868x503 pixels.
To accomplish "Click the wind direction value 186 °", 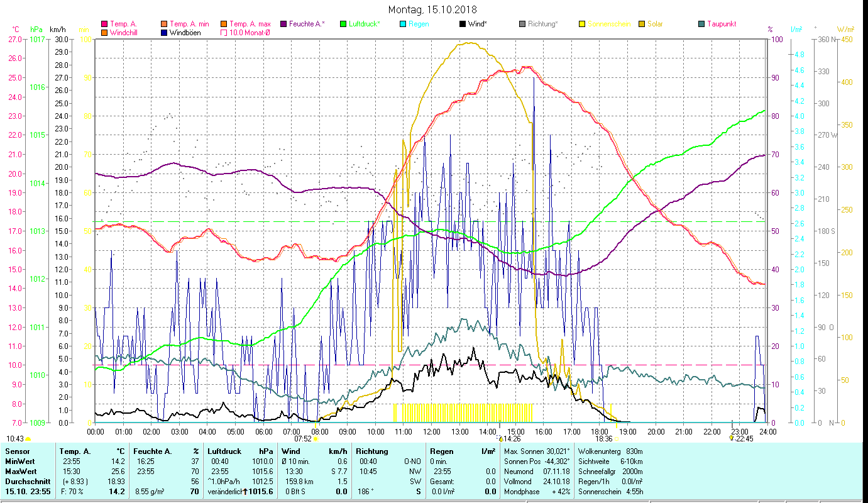I will click(x=365, y=492).
